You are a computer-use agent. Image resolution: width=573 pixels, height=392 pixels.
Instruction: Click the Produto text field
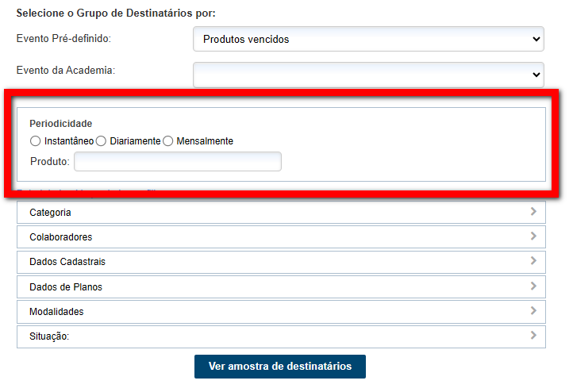tap(178, 162)
